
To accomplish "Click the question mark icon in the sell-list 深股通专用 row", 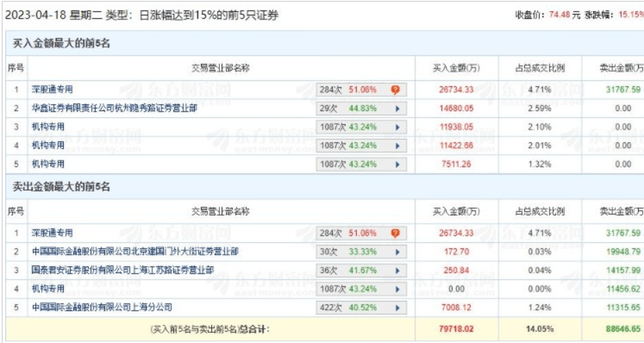I will [x=395, y=234].
